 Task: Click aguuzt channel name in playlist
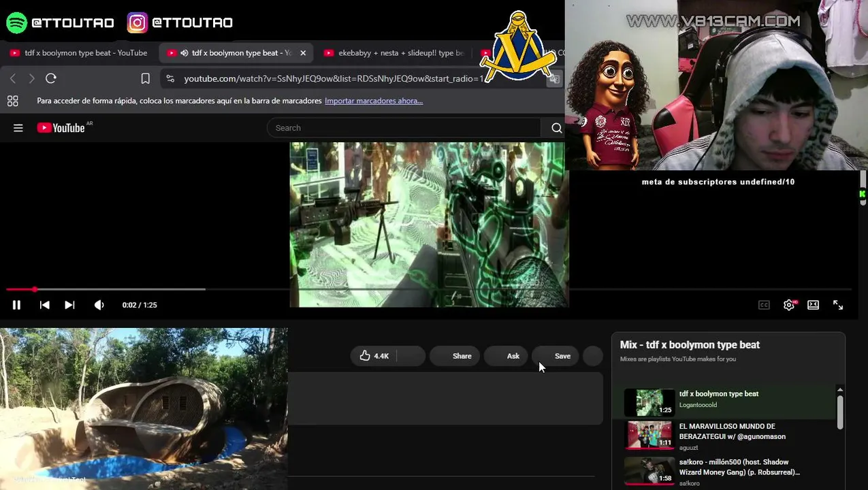point(688,448)
